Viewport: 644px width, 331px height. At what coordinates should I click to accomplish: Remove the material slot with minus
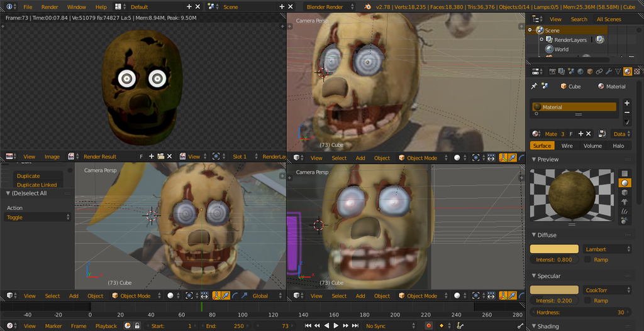pos(627,112)
